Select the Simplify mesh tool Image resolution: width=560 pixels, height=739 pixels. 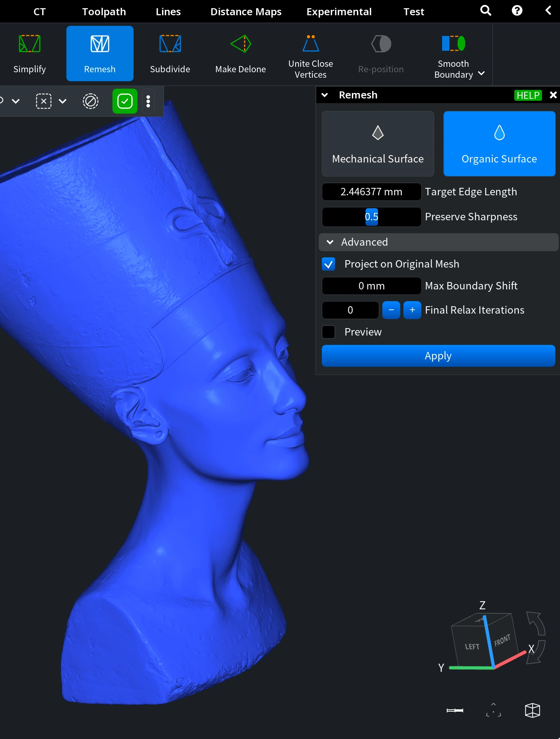30,54
